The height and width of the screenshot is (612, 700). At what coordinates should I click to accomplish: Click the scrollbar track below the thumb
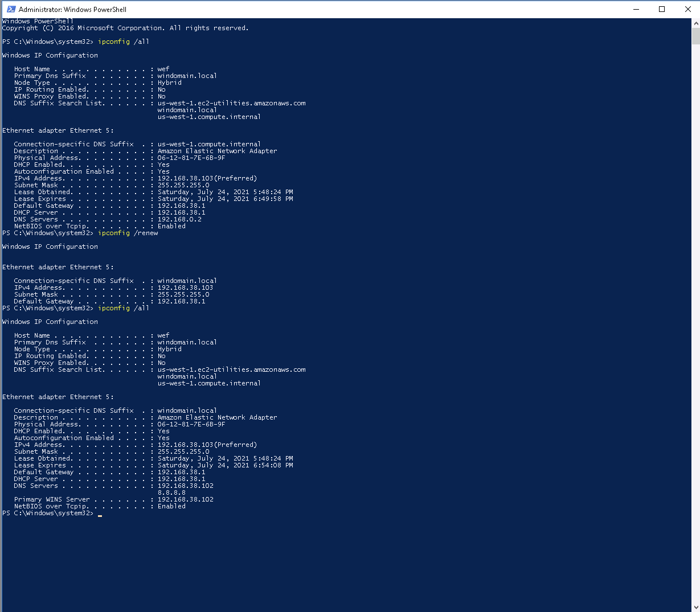click(695, 285)
